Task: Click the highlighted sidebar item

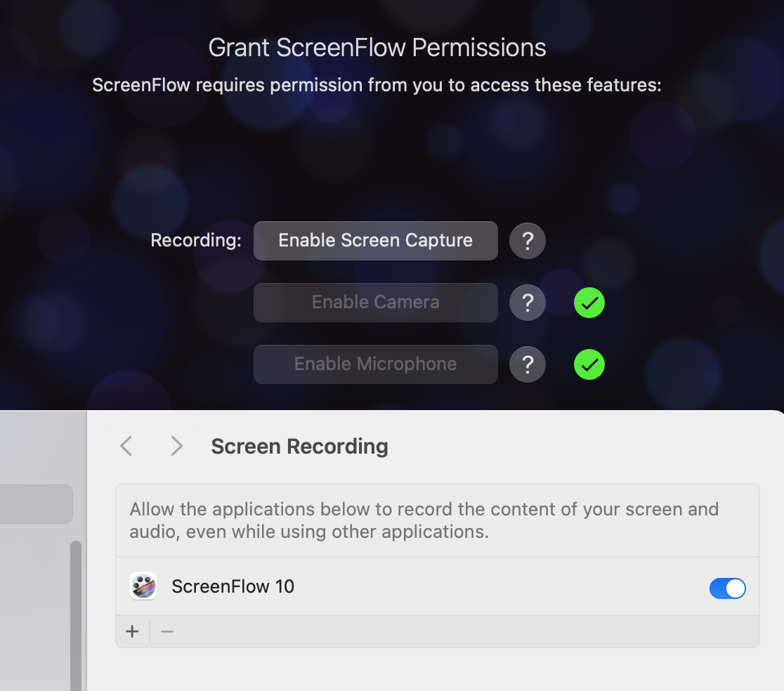Action: [36, 504]
